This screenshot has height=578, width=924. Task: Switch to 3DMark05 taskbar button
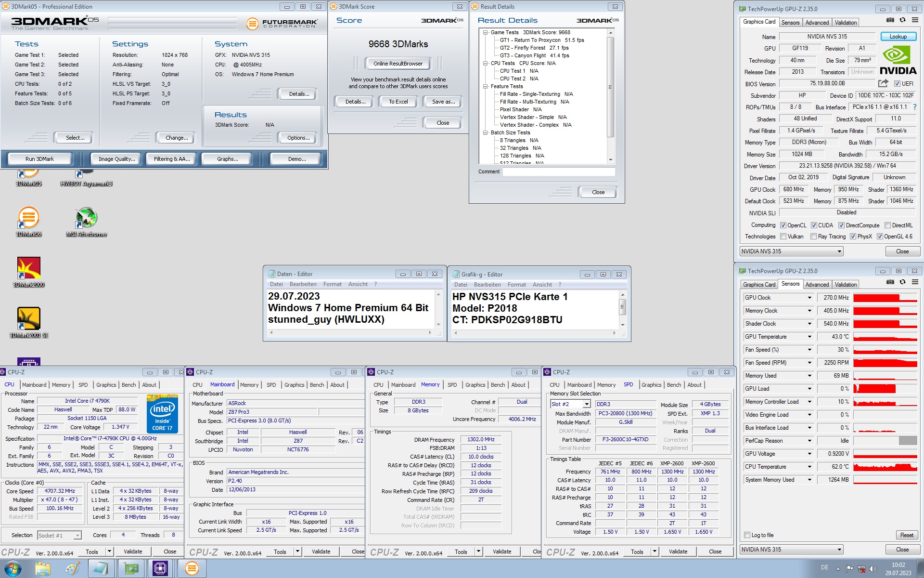pos(192,569)
